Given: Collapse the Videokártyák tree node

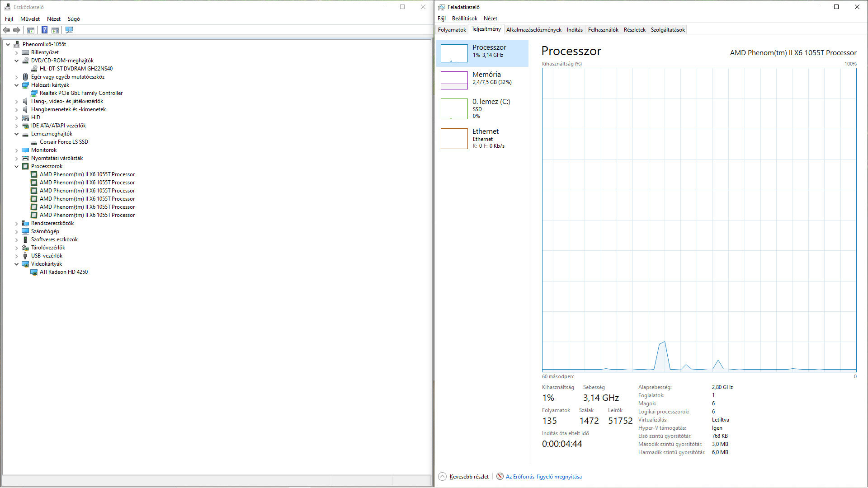Looking at the screenshot, I should point(17,264).
